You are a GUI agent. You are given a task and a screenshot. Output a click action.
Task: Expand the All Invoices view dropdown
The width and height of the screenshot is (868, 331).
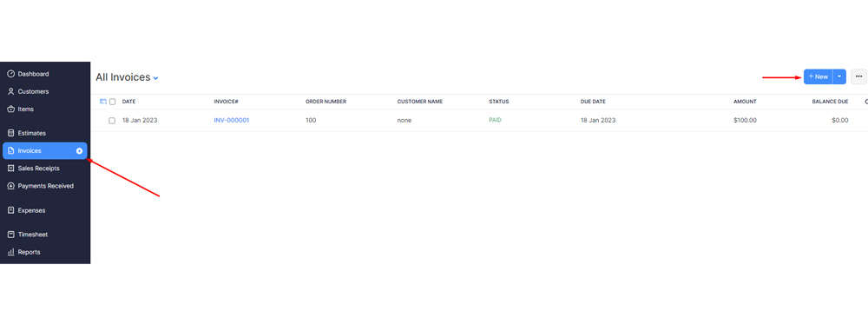pyautogui.click(x=155, y=78)
